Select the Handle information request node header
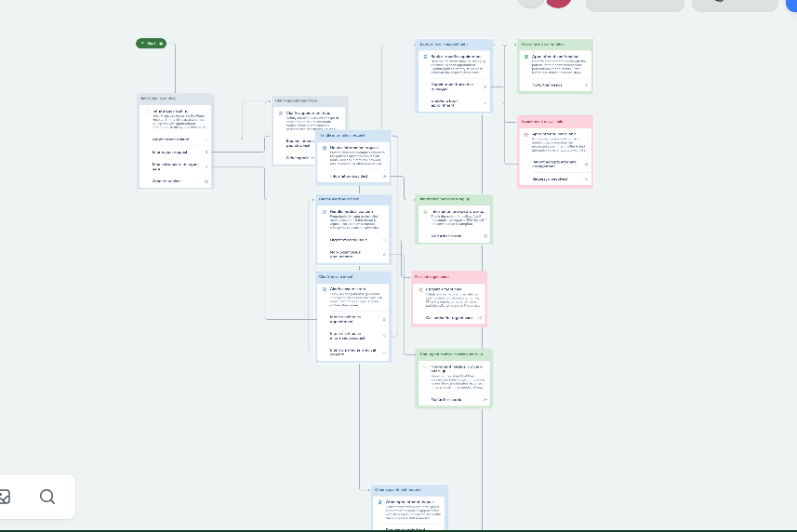Screen dimensions: 797x532 (x=353, y=136)
